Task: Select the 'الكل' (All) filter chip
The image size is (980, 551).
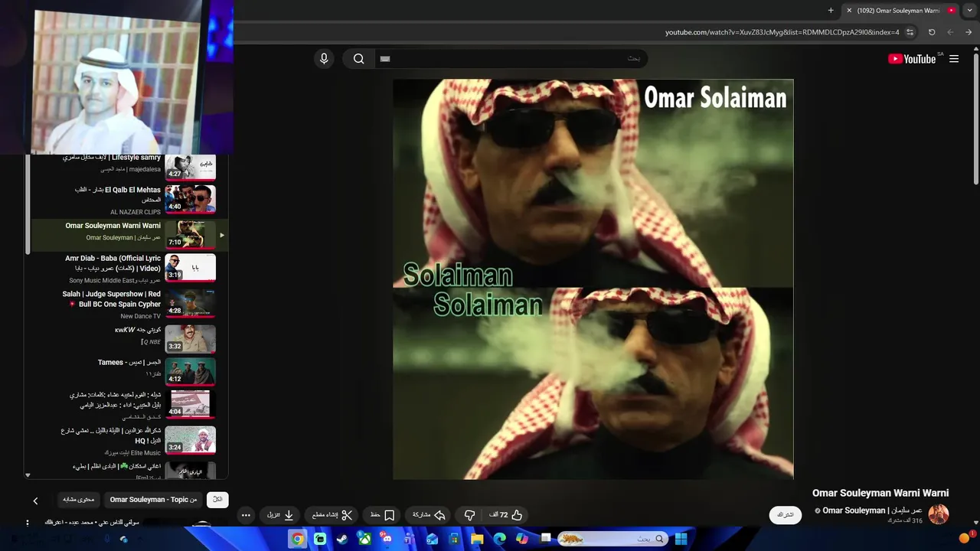Action: point(217,500)
